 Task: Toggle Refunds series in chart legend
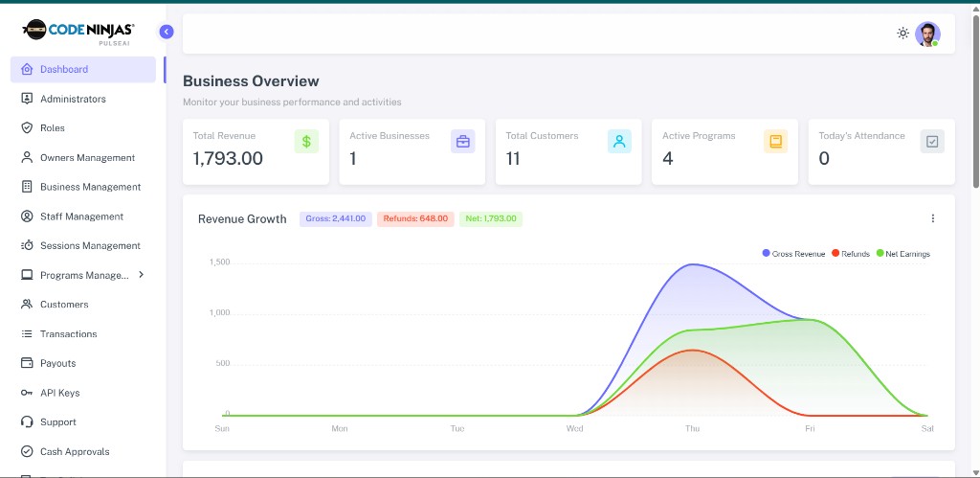pyautogui.click(x=851, y=254)
